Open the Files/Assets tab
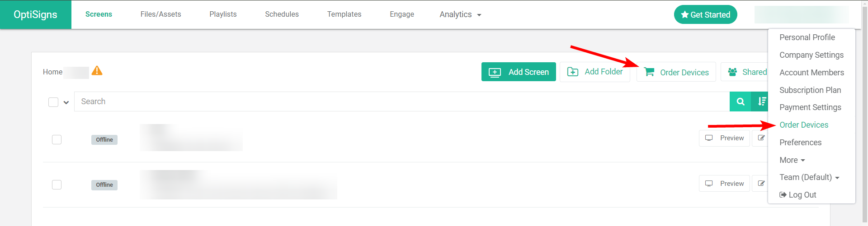The width and height of the screenshot is (868, 226). [160, 14]
